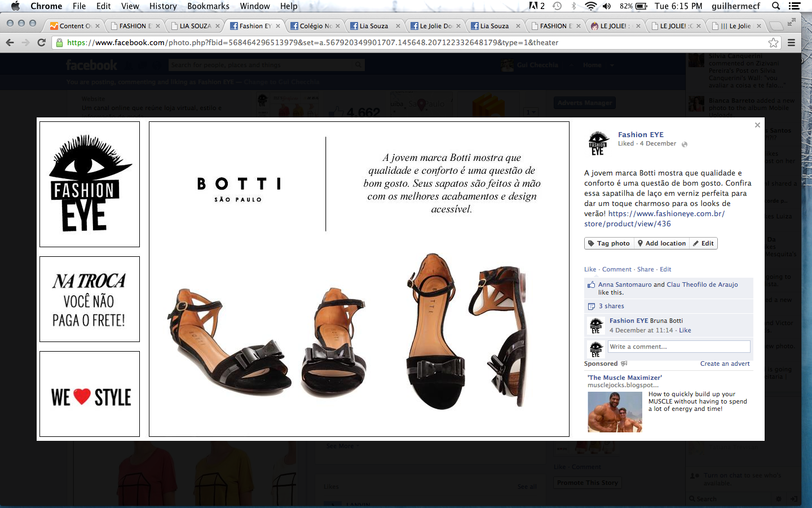This screenshot has width=812, height=508.
Task: Open the Apple menu
Action: pyautogui.click(x=15, y=6)
